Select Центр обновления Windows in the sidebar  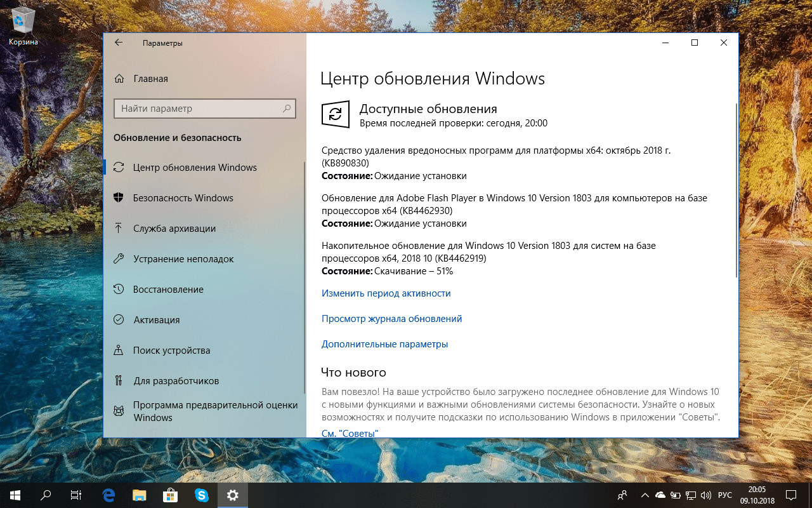195,167
